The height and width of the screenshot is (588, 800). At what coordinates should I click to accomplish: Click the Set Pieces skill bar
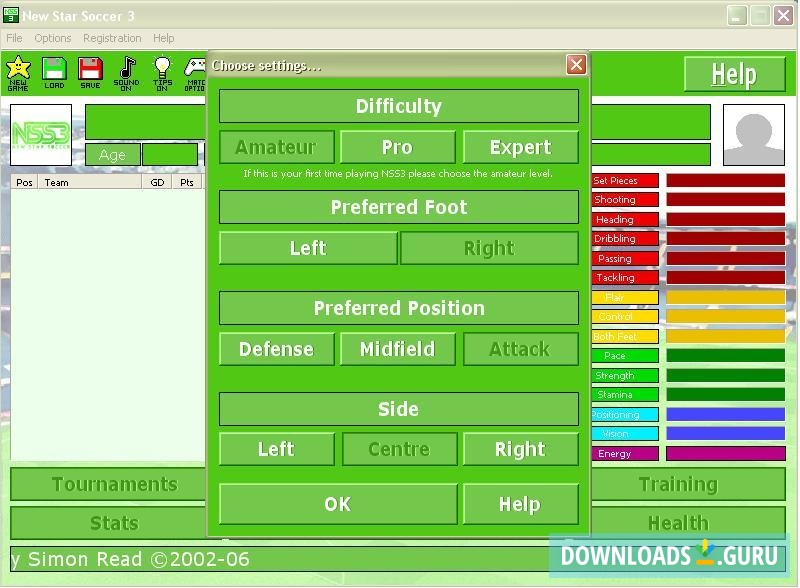tap(726, 181)
